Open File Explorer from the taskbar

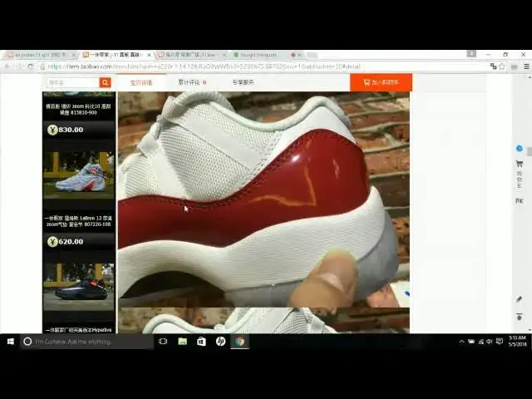point(182,341)
